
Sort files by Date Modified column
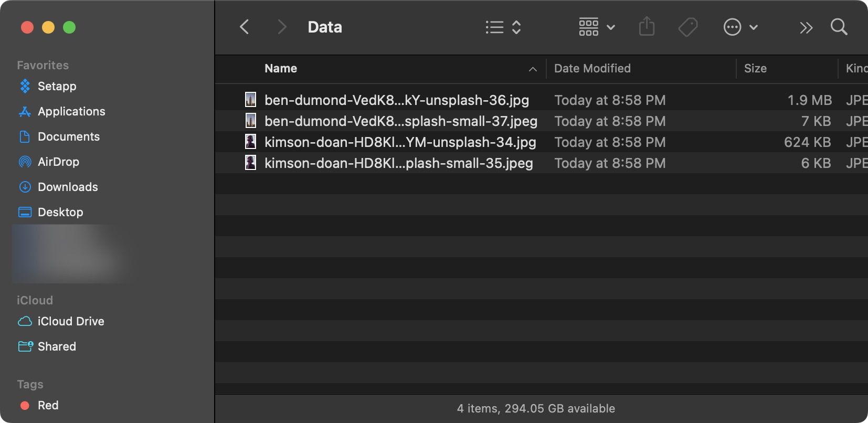tap(592, 68)
